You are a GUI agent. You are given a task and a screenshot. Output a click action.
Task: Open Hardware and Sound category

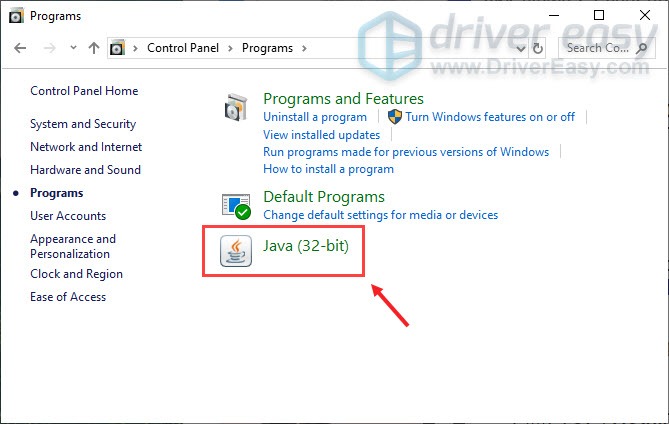(x=85, y=170)
